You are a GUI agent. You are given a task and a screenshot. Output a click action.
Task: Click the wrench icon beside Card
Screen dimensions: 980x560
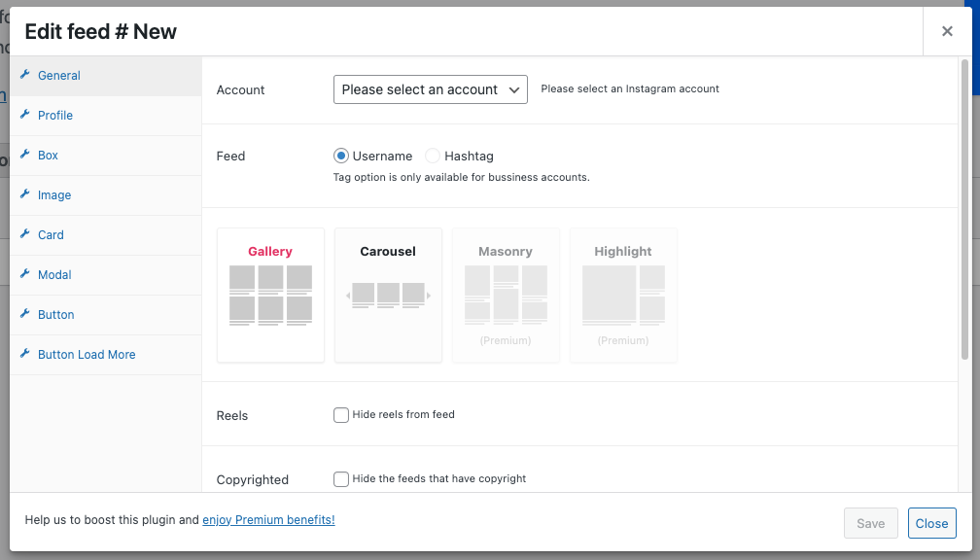25,234
